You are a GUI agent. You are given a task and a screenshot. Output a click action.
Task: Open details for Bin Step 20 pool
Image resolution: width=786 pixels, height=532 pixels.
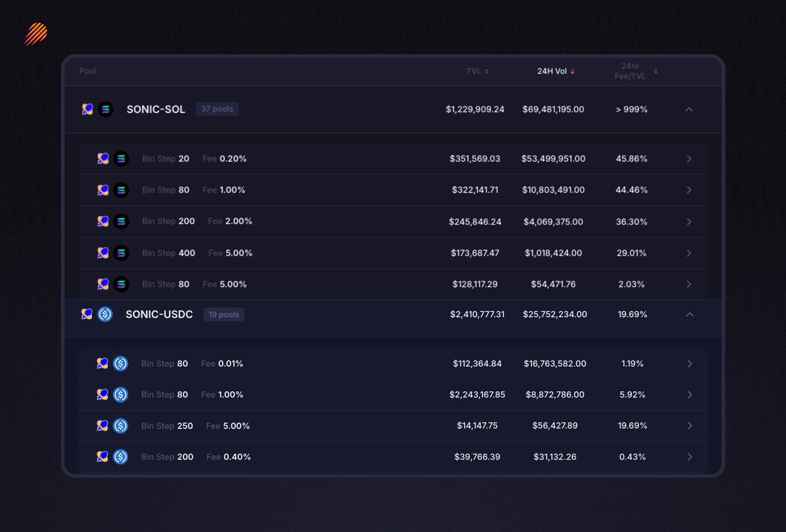coord(688,159)
